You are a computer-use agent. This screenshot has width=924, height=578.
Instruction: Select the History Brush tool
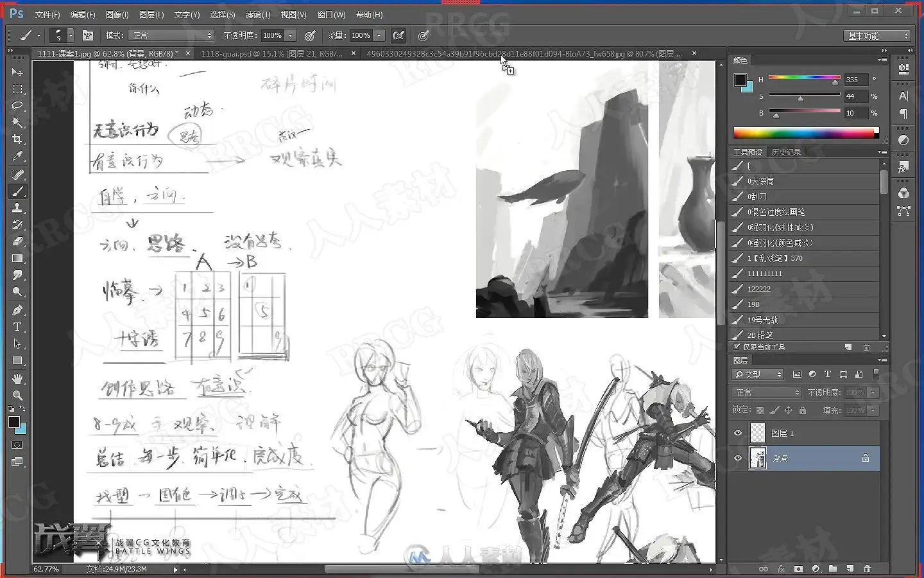17,225
